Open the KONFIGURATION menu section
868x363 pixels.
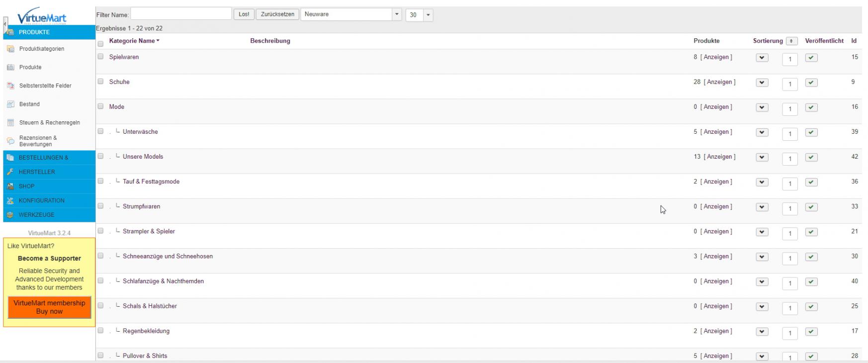point(42,200)
